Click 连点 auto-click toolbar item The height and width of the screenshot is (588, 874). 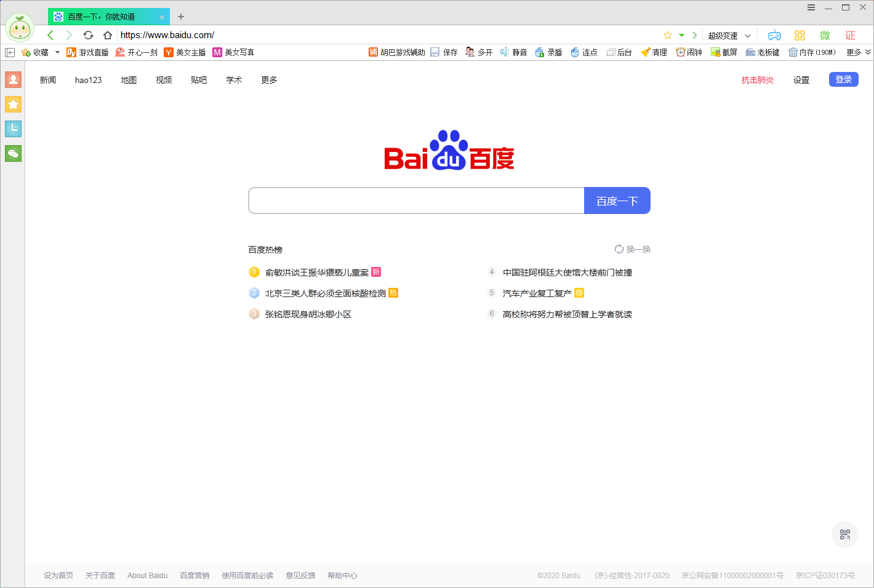pyautogui.click(x=583, y=52)
